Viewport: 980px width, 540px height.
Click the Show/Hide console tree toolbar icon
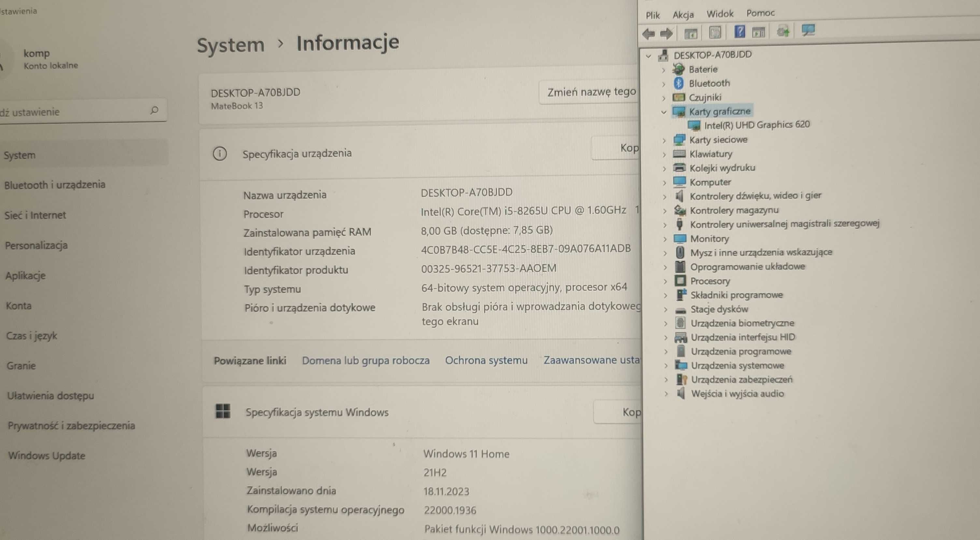[x=690, y=33]
